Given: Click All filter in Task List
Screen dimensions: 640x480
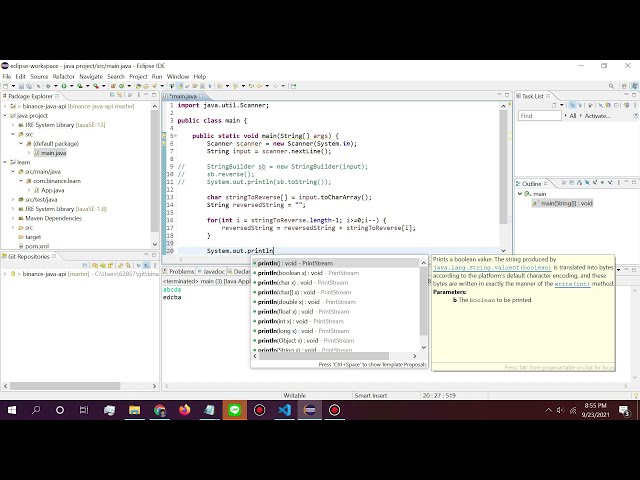Looking at the screenshot, I should (573, 116).
